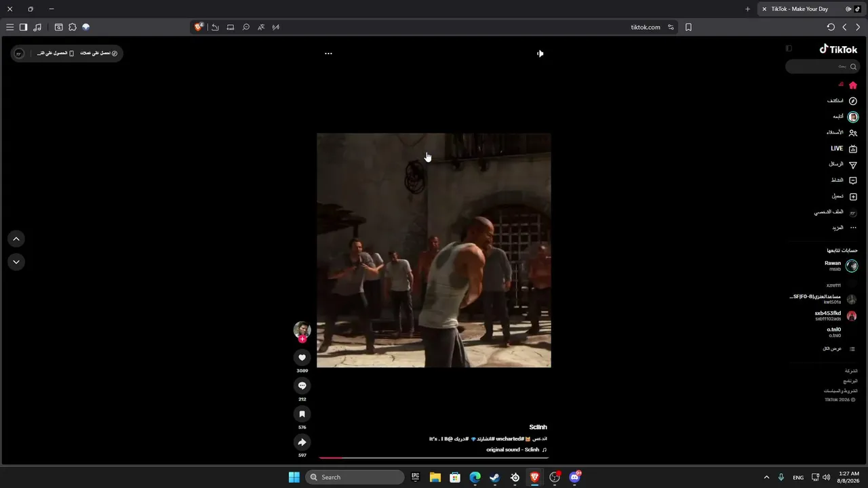Save the video with the bookmark icon
This screenshot has height=488, width=868.
coord(302,414)
